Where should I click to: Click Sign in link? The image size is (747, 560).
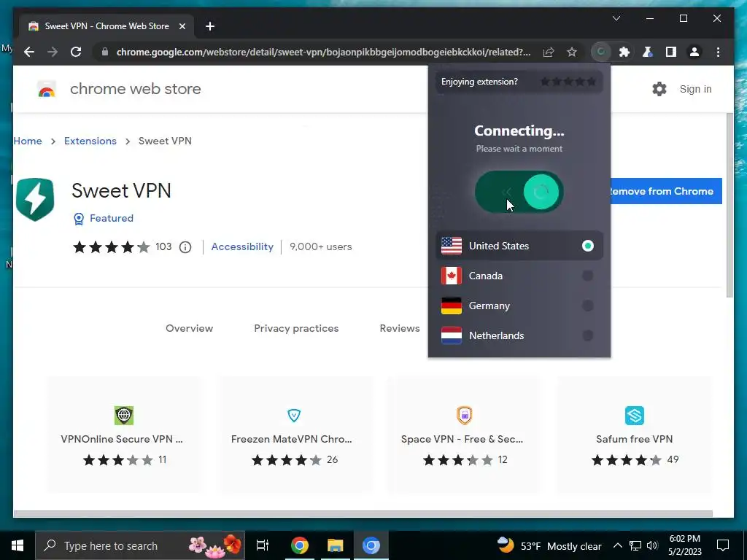(x=695, y=89)
